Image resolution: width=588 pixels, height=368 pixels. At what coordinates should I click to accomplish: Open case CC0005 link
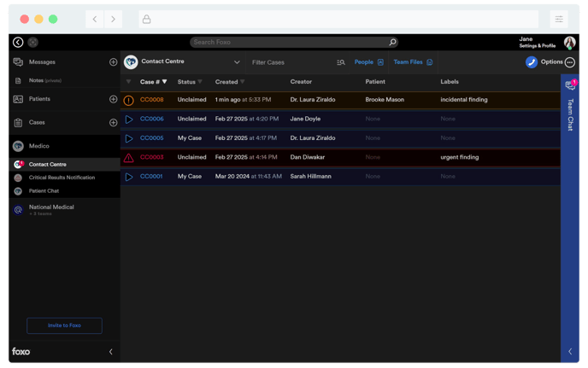coord(152,138)
